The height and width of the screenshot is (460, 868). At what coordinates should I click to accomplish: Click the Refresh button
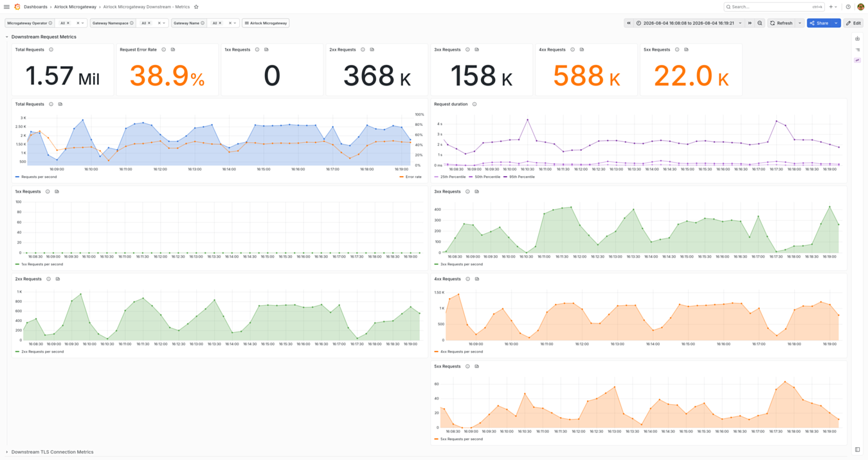(781, 23)
